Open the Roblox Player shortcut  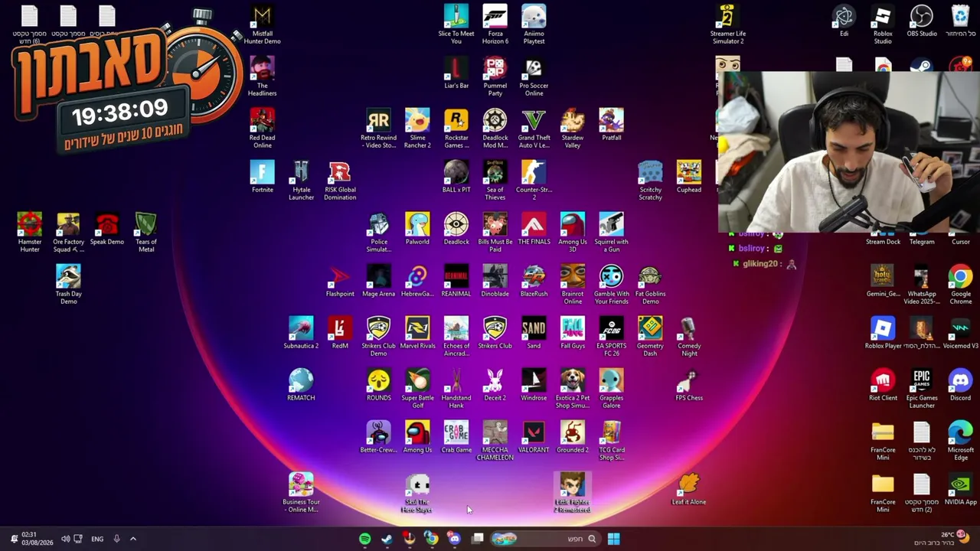pos(883,333)
